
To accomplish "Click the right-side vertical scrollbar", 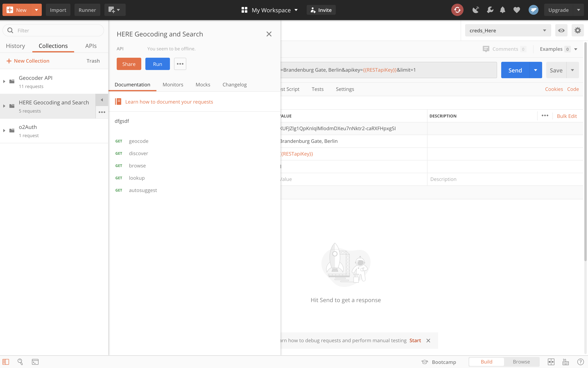I will pyautogui.click(x=585, y=151).
